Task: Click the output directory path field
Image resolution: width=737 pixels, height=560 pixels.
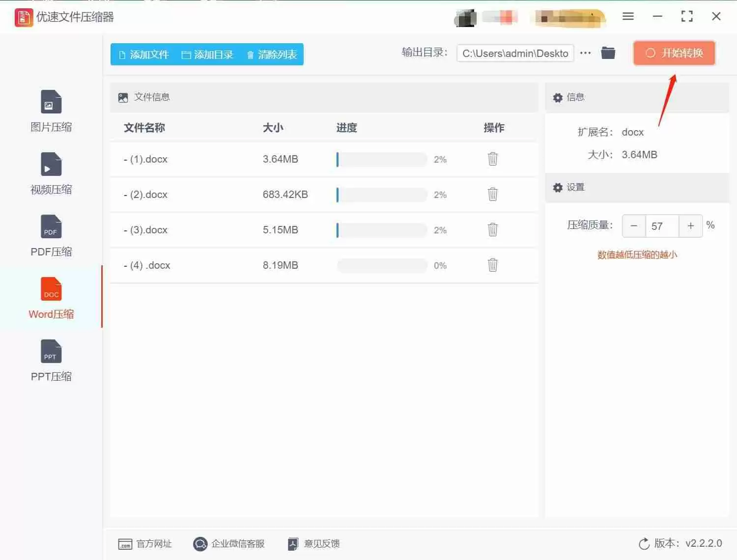Action: 515,53
